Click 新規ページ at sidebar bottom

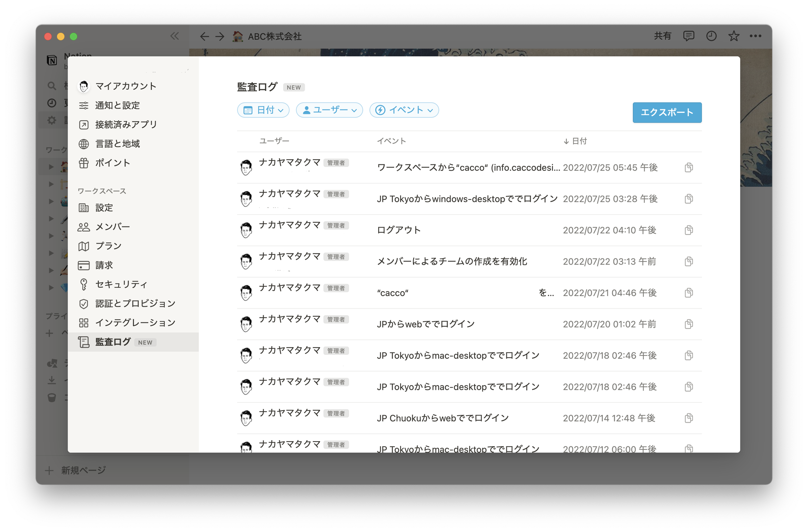(x=83, y=470)
